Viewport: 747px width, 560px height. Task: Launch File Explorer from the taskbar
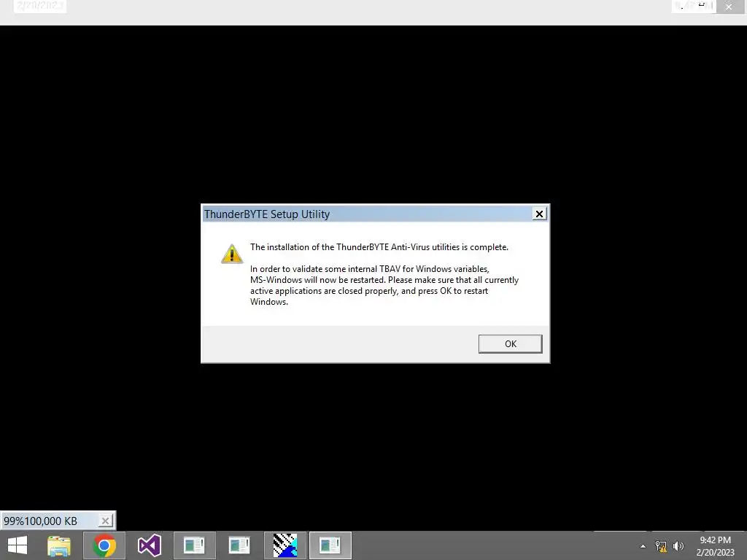coord(59,545)
